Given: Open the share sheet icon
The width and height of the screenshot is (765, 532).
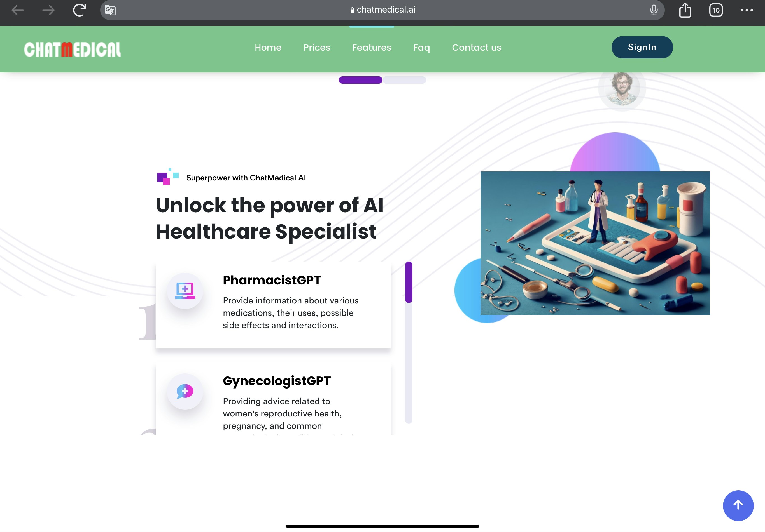Looking at the screenshot, I should coord(685,10).
